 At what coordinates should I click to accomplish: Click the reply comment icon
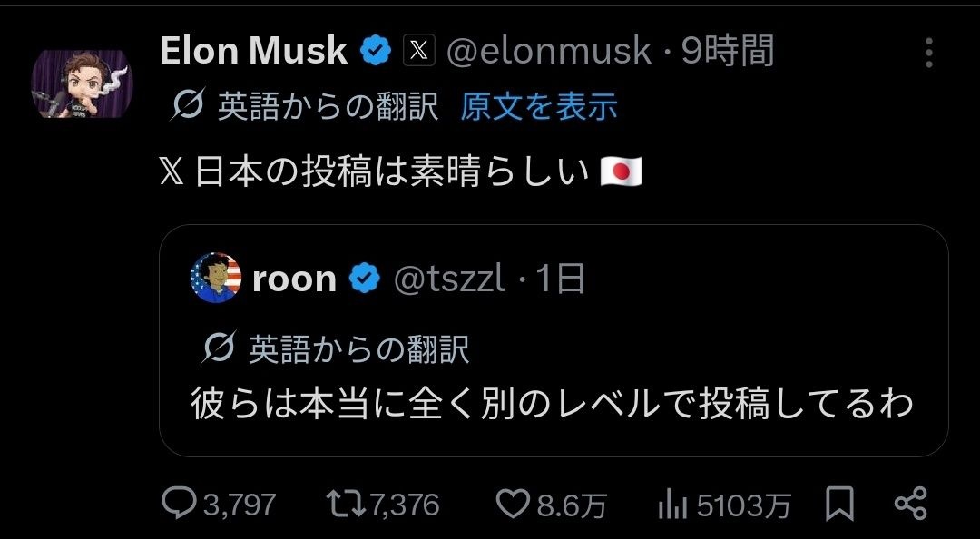pyautogui.click(x=180, y=504)
